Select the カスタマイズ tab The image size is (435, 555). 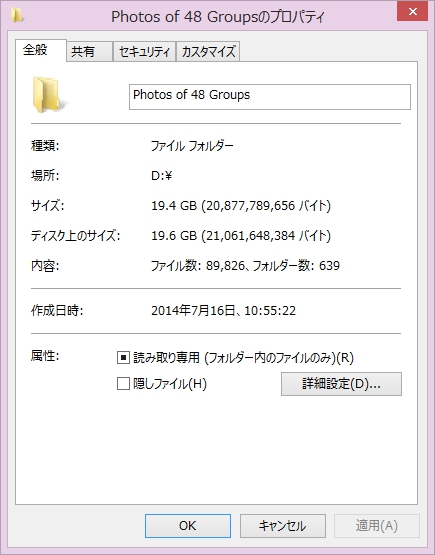[208, 52]
